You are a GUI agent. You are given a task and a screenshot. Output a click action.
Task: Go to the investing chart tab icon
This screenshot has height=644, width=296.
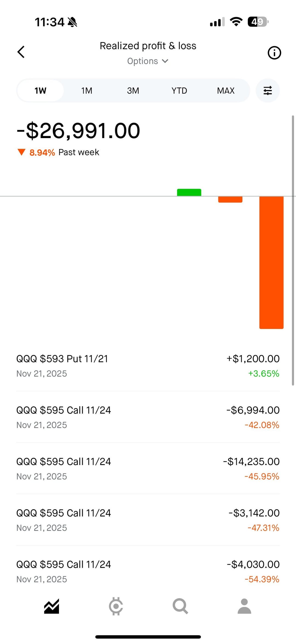[52, 606]
